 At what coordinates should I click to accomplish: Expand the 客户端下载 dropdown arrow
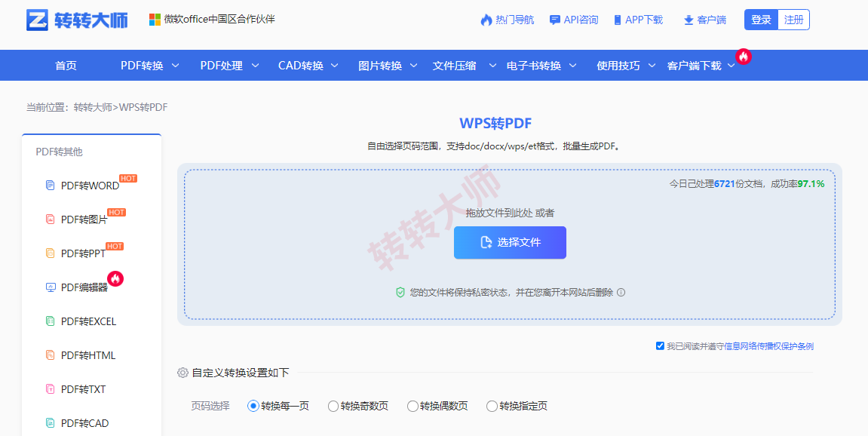point(732,66)
